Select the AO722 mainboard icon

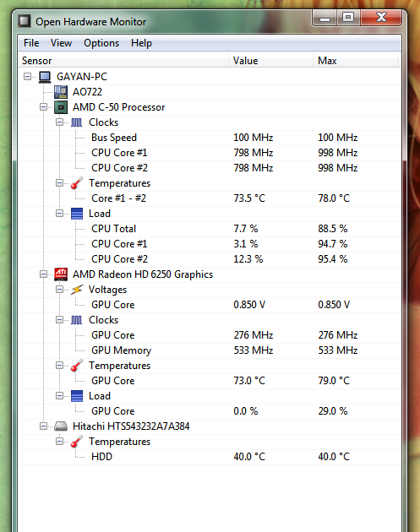point(61,92)
